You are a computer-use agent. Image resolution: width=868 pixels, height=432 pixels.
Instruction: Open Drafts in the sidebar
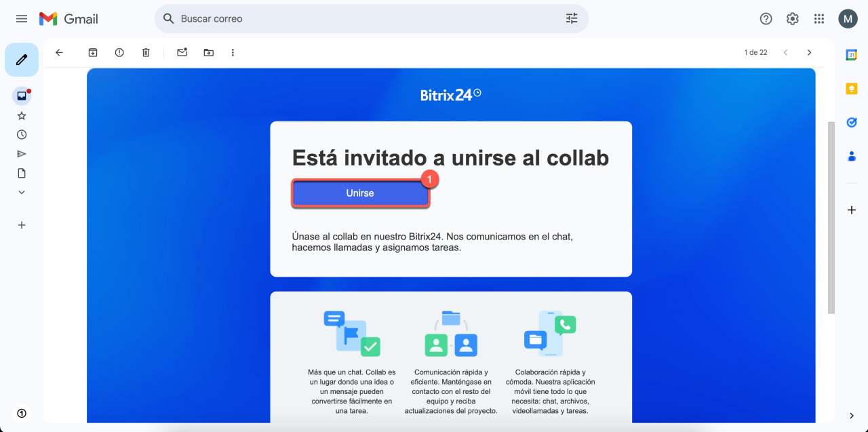click(x=22, y=173)
